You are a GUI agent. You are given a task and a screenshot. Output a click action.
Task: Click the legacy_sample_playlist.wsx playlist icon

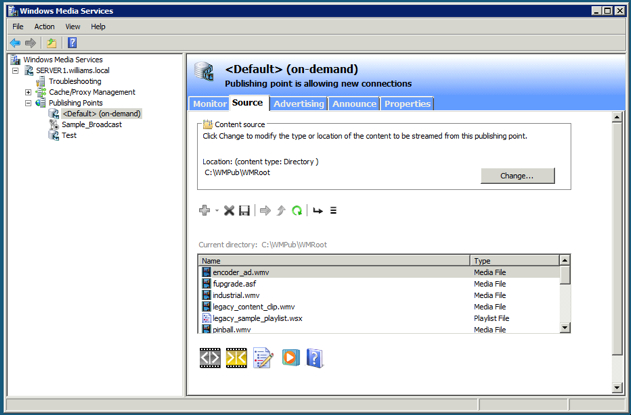tap(206, 318)
